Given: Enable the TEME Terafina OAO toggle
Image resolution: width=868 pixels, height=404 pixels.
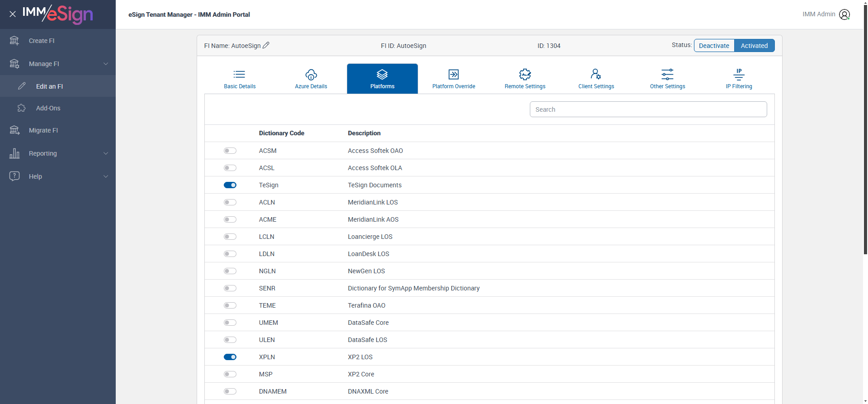Looking at the screenshot, I should 230,305.
